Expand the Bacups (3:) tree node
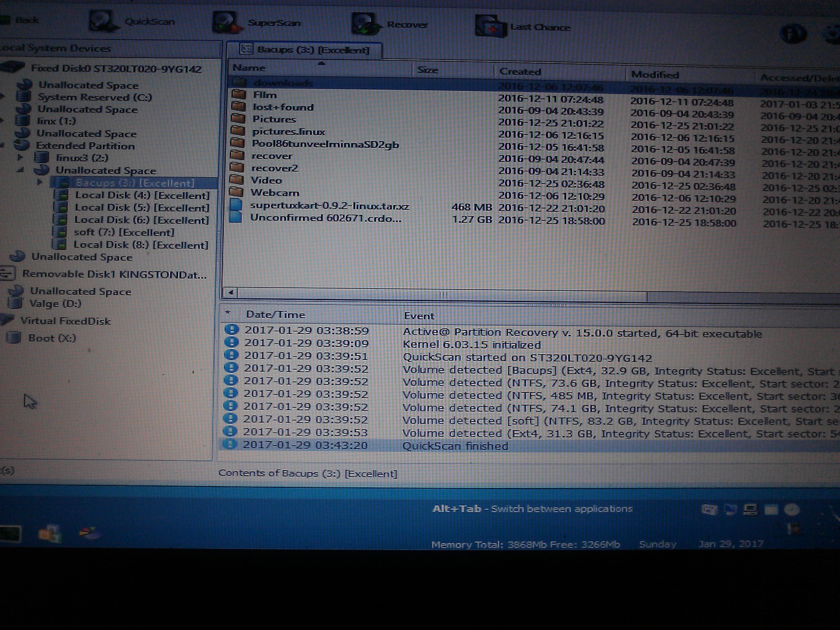This screenshot has height=630, width=840. (40, 182)
